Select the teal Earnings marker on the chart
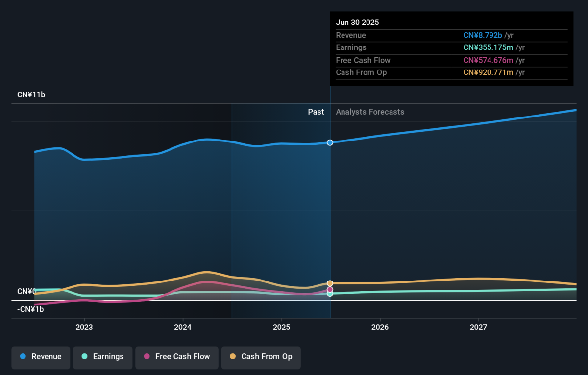This screenshot has width=588, height=375. tap(330, 294)
